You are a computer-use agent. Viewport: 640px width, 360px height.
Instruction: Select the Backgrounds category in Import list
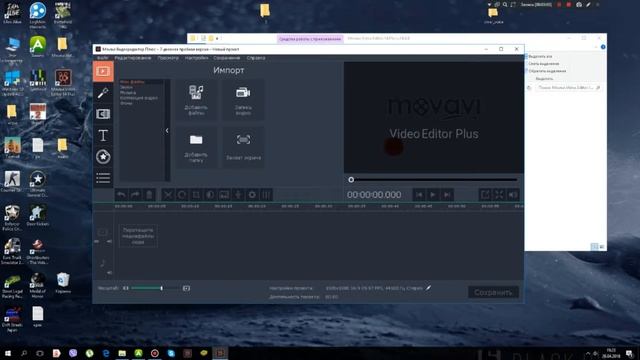(x=126, y=103)
